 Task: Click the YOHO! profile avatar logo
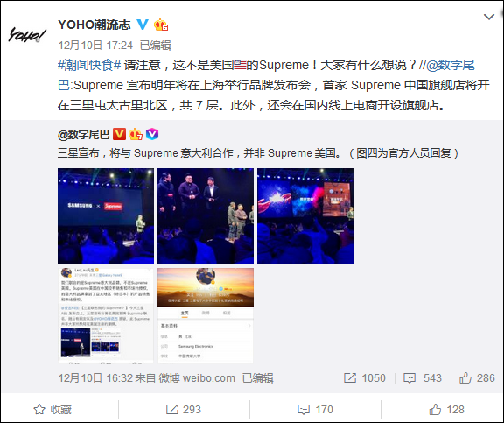tap(27, 34)
